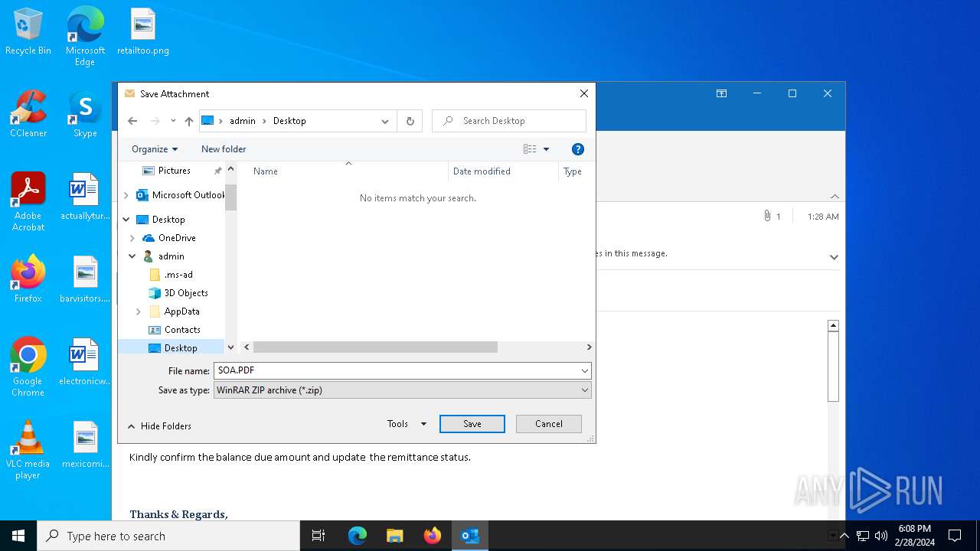Select the .ms-ad folder
The image size is (980, 551).
tap(178, 275)
